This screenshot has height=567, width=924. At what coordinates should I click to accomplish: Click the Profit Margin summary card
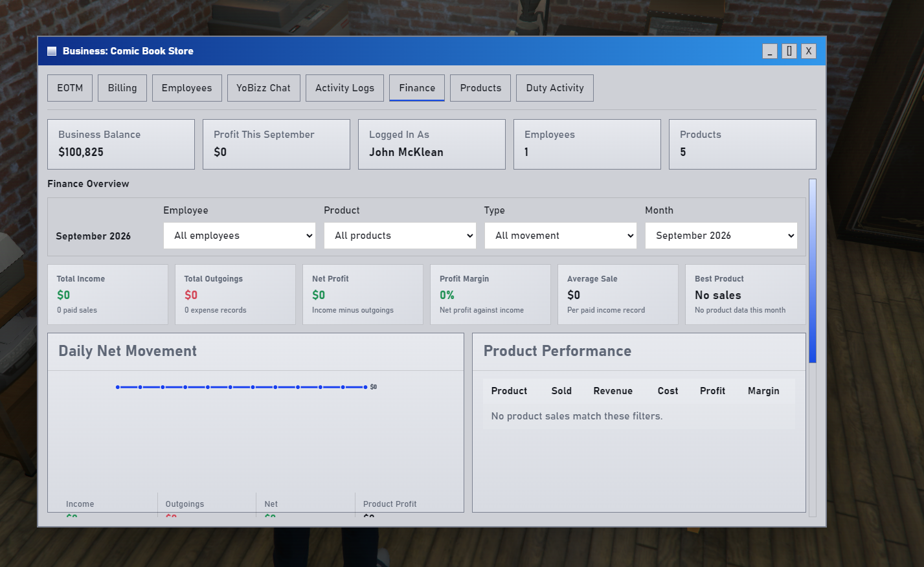[x=491, y=295]
